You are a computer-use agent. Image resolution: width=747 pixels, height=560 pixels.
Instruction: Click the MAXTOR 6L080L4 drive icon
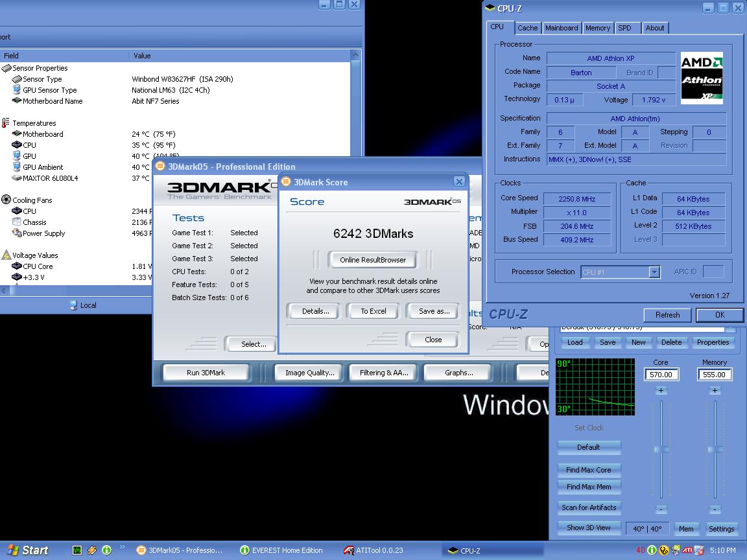[x=17, y=178]
